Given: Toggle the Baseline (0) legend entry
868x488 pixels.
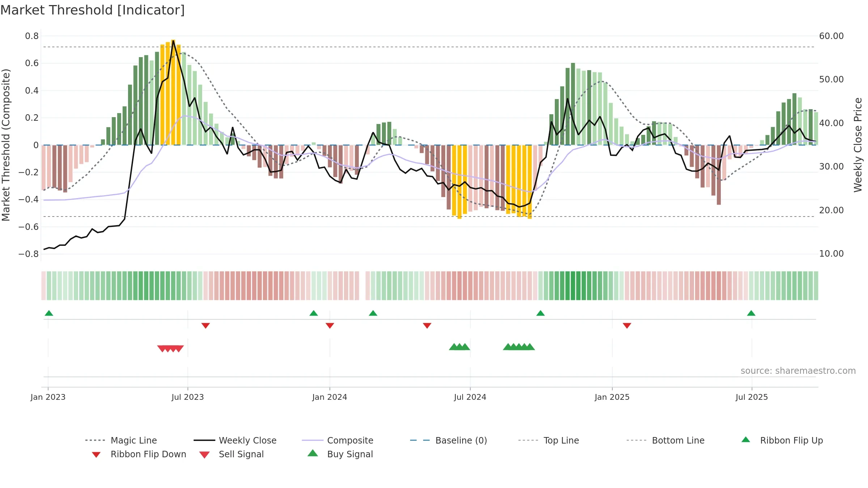Looking at the screenshot, I should [448, 440].
